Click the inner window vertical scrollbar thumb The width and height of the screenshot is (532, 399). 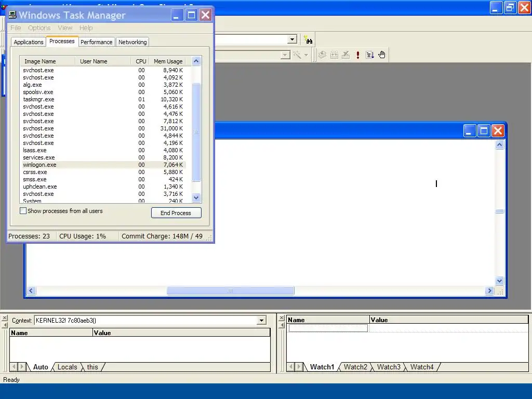[x=499, y=211]
